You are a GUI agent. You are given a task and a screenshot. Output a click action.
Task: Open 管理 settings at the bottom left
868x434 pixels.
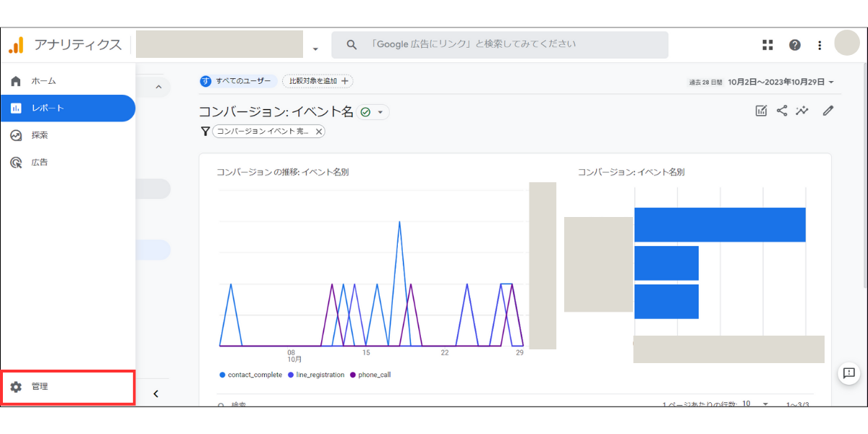(68, 387)
